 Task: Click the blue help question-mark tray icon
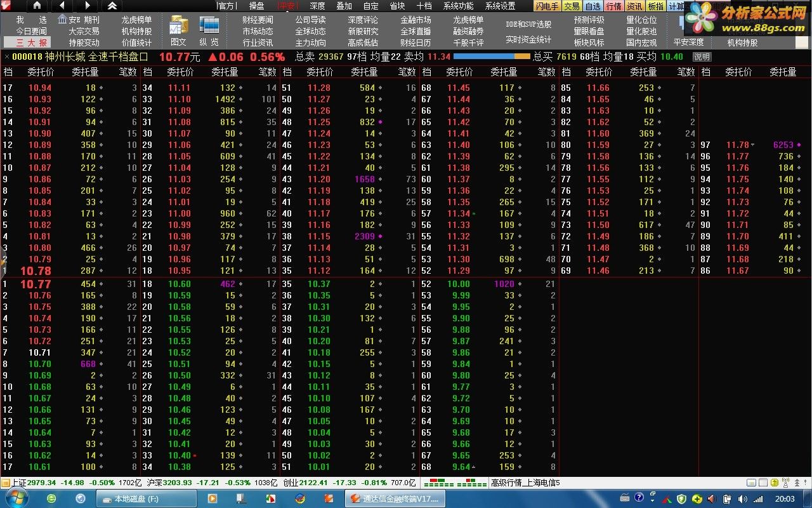tap(639, 497)
